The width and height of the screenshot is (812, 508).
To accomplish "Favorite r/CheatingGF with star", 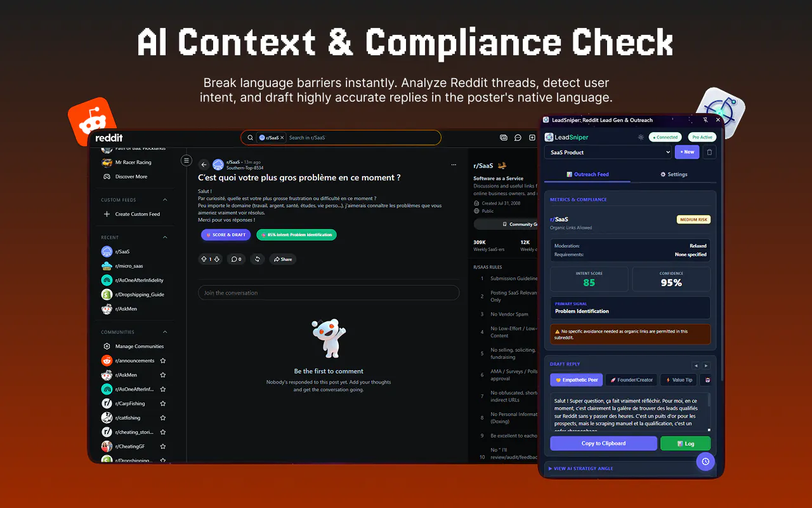I will (163, 446).
